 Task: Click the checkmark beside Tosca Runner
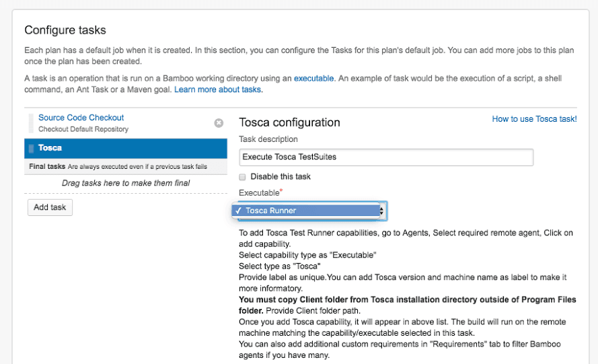click(239, 211)
